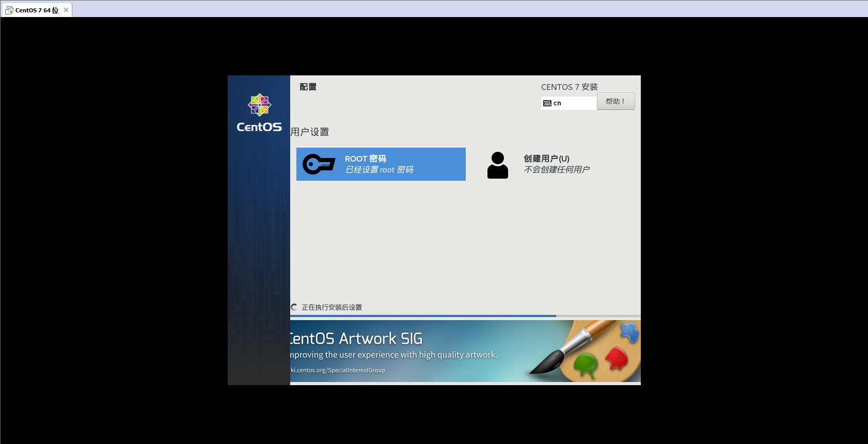Switch to CentOS 7 64 位 tab

(37, 10)
